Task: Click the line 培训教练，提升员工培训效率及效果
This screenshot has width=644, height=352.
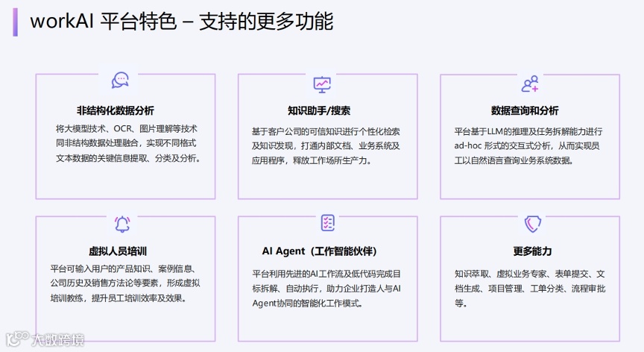Action: 119,298
